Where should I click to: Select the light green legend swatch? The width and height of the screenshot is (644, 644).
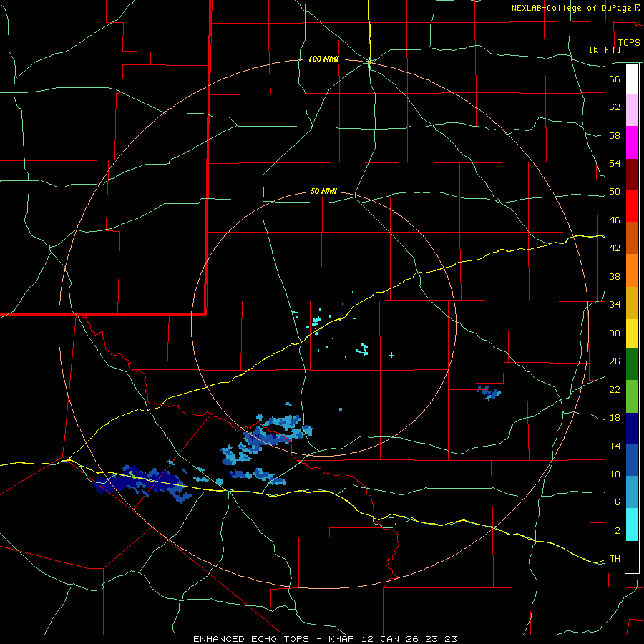tap(632, 396)
